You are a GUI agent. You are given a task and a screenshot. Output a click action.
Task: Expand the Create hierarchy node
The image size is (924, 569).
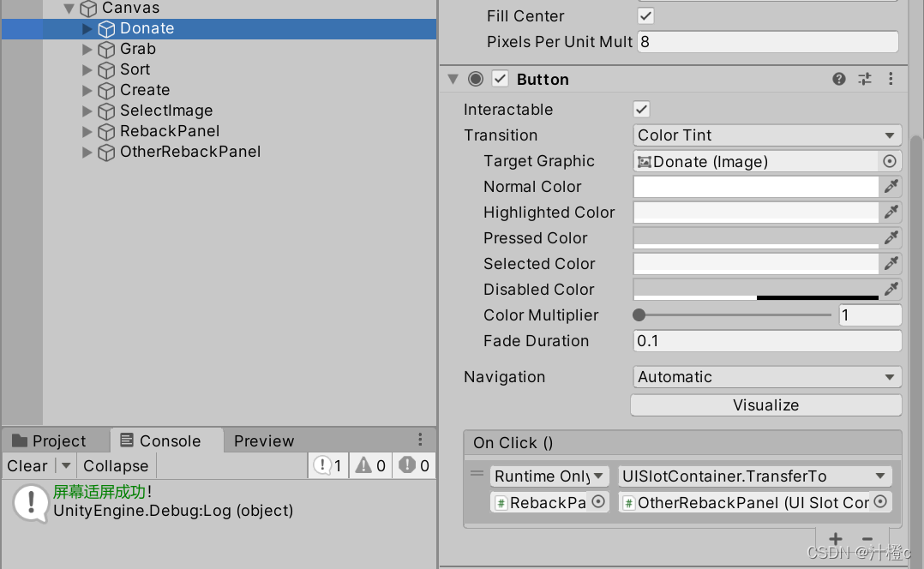coord(87,90)
